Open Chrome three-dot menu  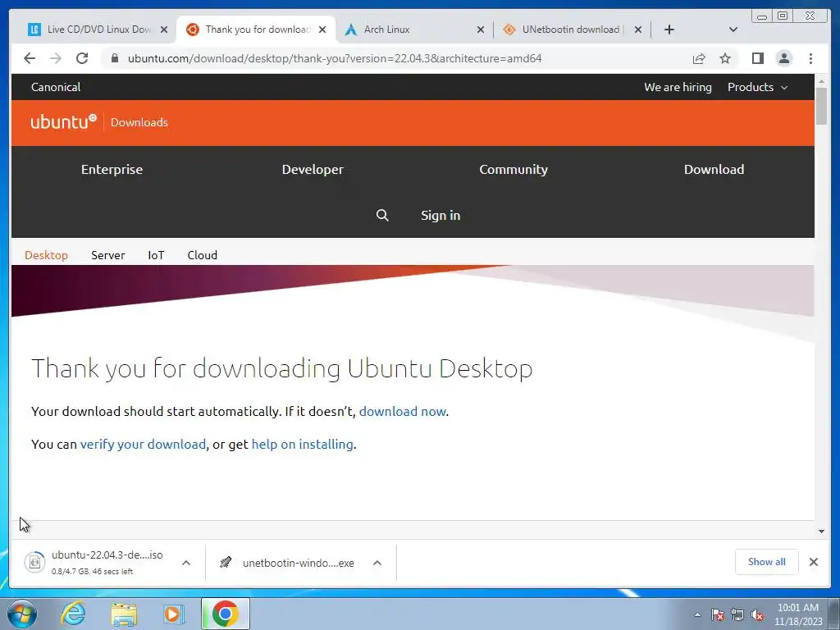[810, 58]
